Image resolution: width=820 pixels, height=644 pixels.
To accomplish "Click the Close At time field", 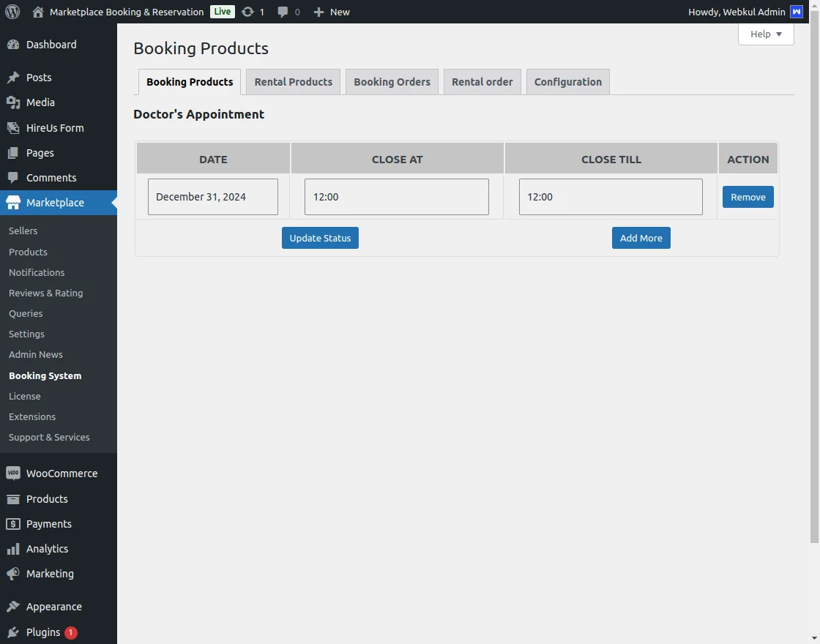I will click(x=396, y=197).
